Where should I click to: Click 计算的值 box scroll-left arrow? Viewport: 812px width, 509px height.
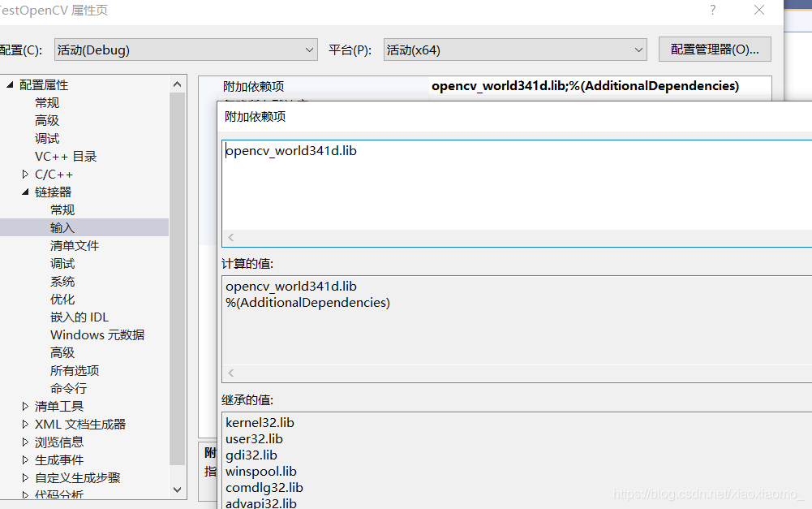pyautogui.click(x=231, y=373)
